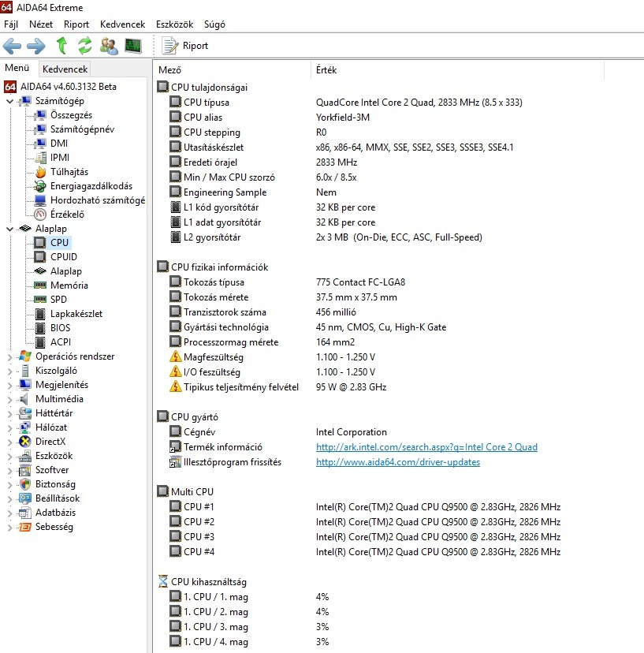Expand the Sebesség node
The height and width of the screenshot is (653, 644).
[x=9, y=528]
